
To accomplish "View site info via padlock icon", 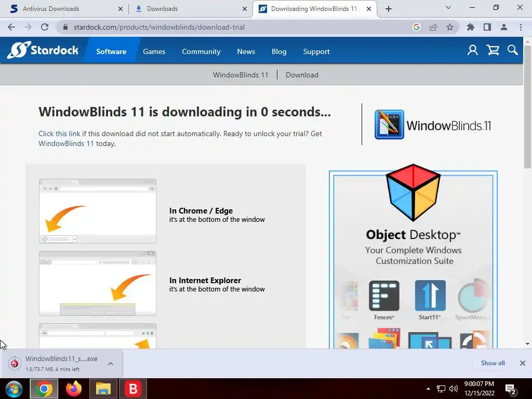I will coord(65,27).
